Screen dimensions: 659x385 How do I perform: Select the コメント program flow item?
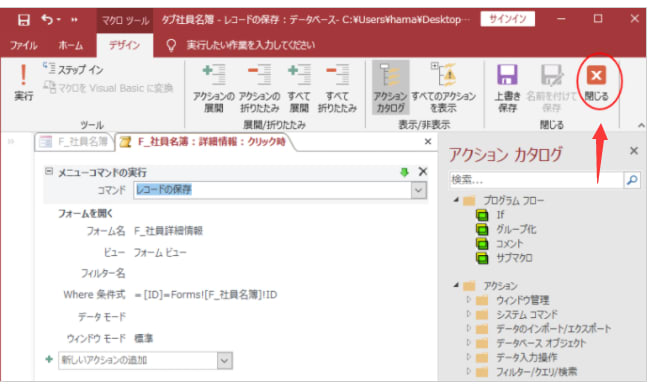coord(510,243)
